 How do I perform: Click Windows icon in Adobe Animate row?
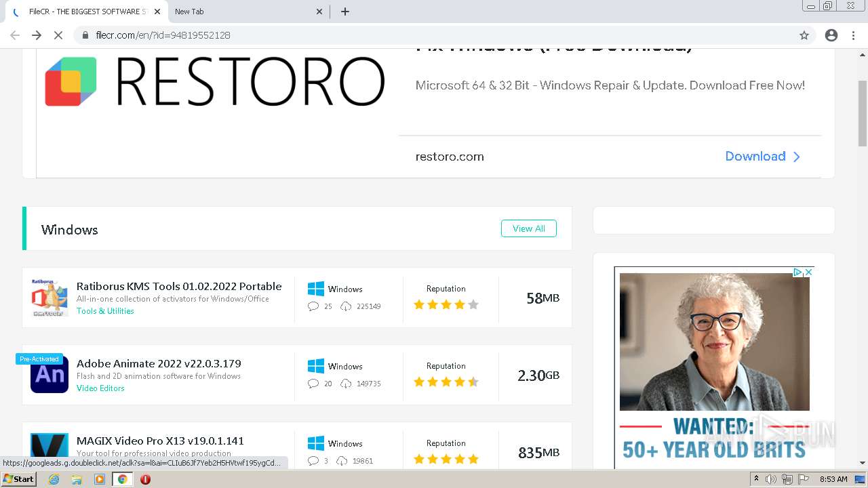click(316, 366)
